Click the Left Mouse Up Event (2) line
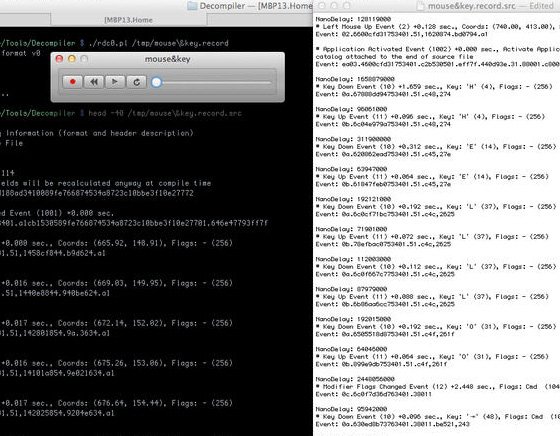 click(x=438, y=26)
